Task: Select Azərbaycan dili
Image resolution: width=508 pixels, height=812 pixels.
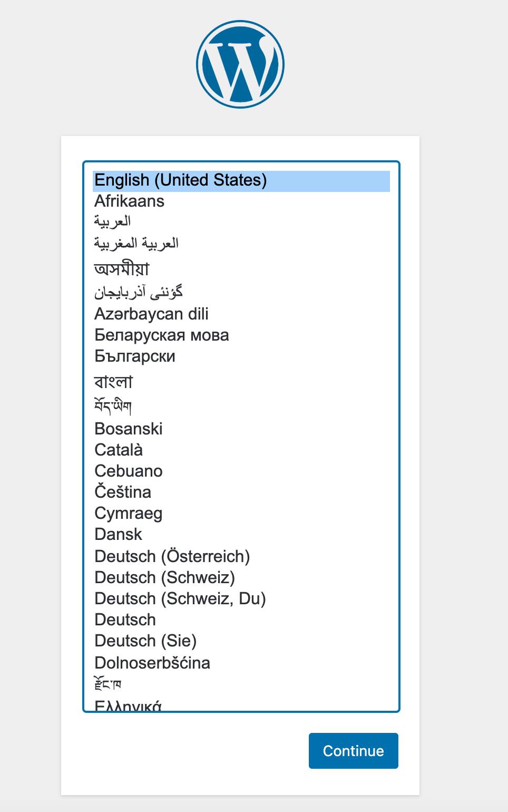Action: pyautogui.click(x=151, y=314)
